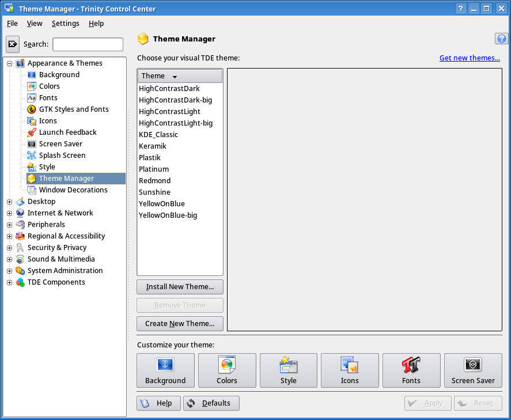
Task: Open the Help menu
Action: click(96, 24)
